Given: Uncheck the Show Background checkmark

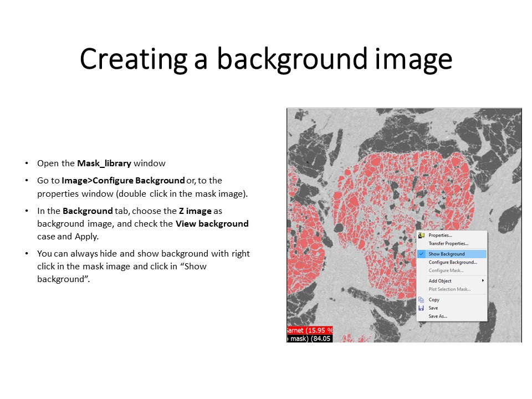Looking at the screenshot, I should point(422,254).
